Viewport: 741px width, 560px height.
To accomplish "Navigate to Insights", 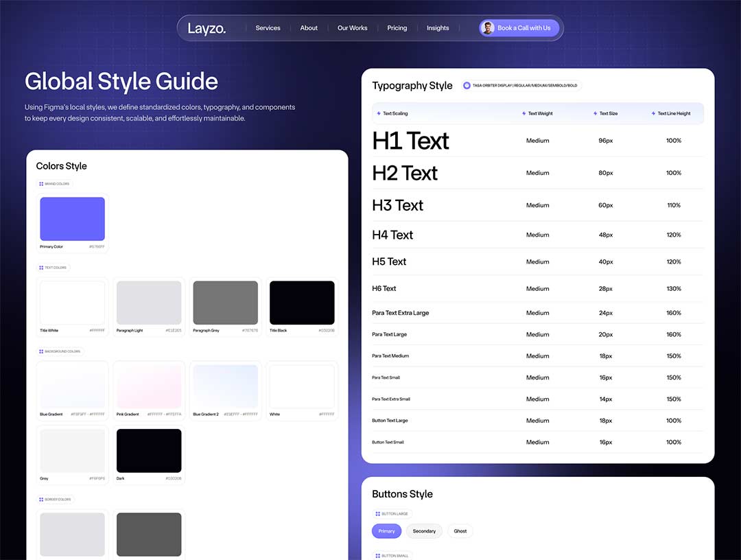I will pos(438,28).
